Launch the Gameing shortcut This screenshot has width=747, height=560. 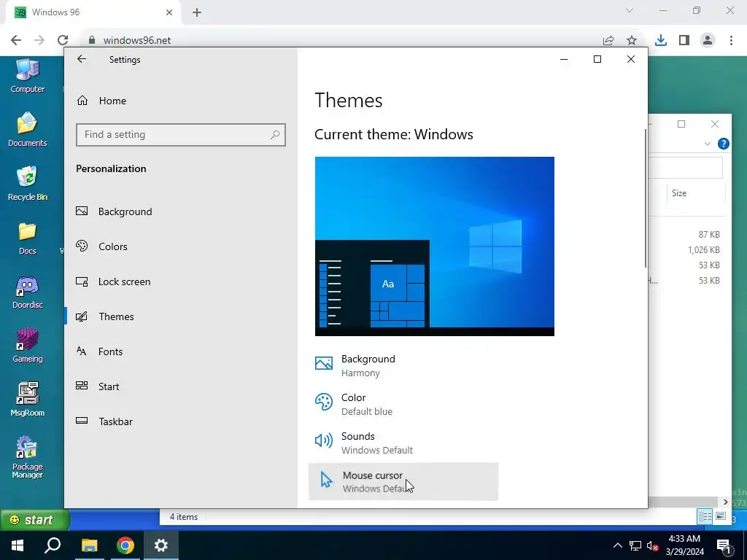27,346
